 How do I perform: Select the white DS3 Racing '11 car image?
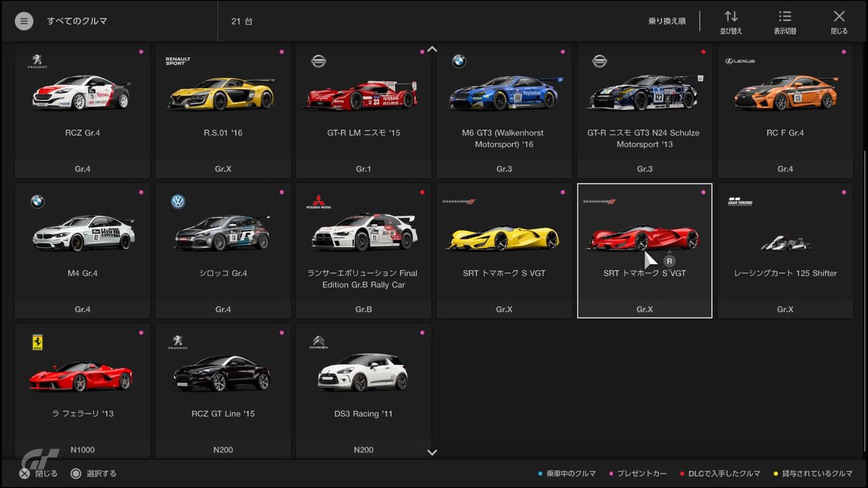point(362,372)
